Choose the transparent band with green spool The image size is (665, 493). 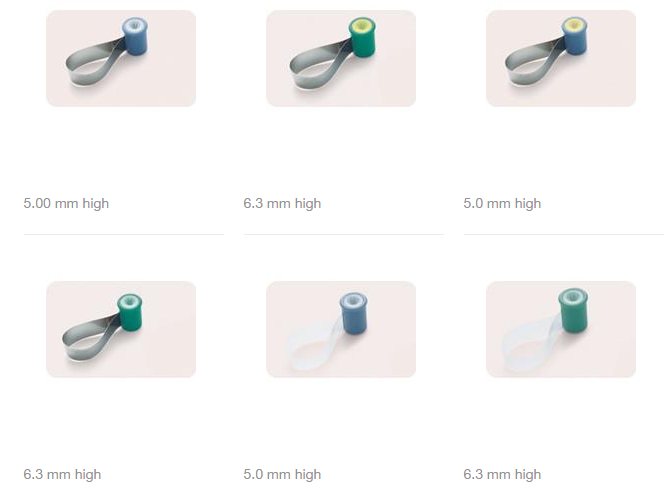tap(561, 329)
